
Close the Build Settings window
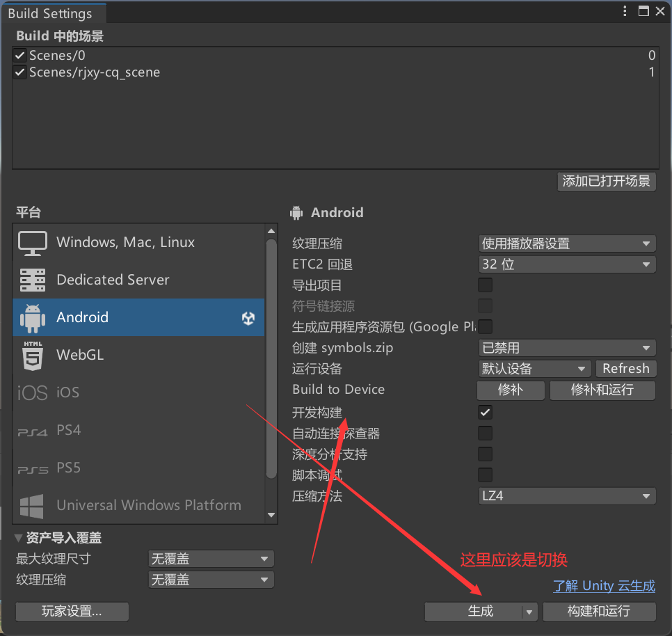coord(660,11)
